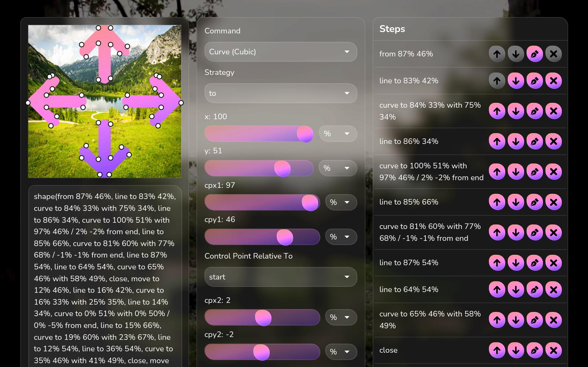Edit the 'from 87% 46%' step
The image size is (588, 367).
(x=535, y=54)
